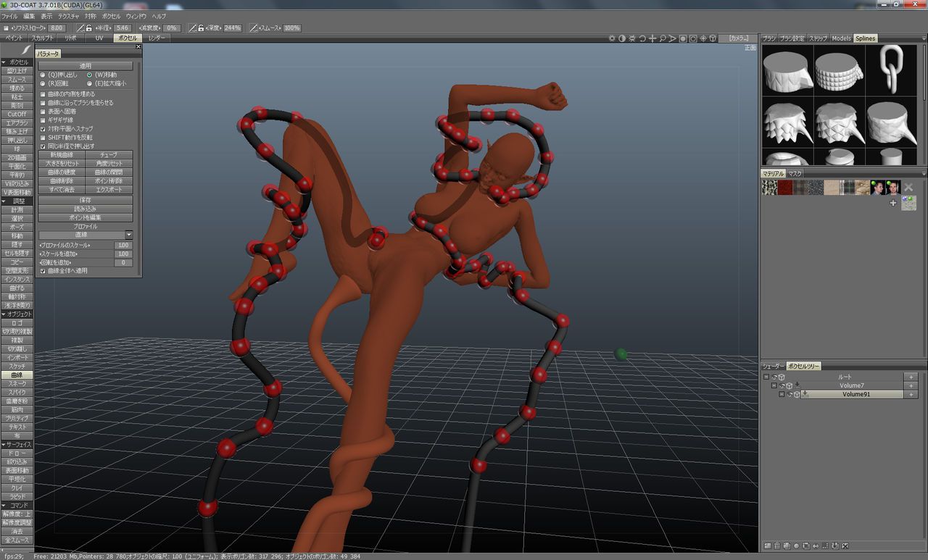Collapse the Volume91 tree node

coord(782,394)
